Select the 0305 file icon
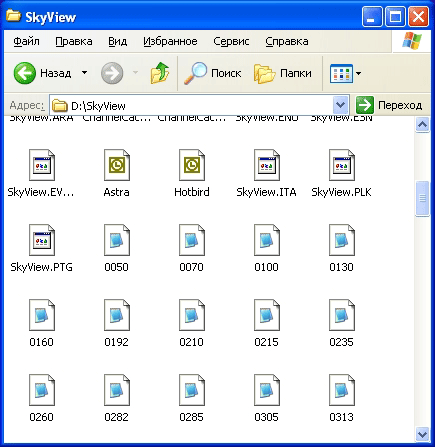The height and width of the screenshot is (447, 435). pos(267,390)
